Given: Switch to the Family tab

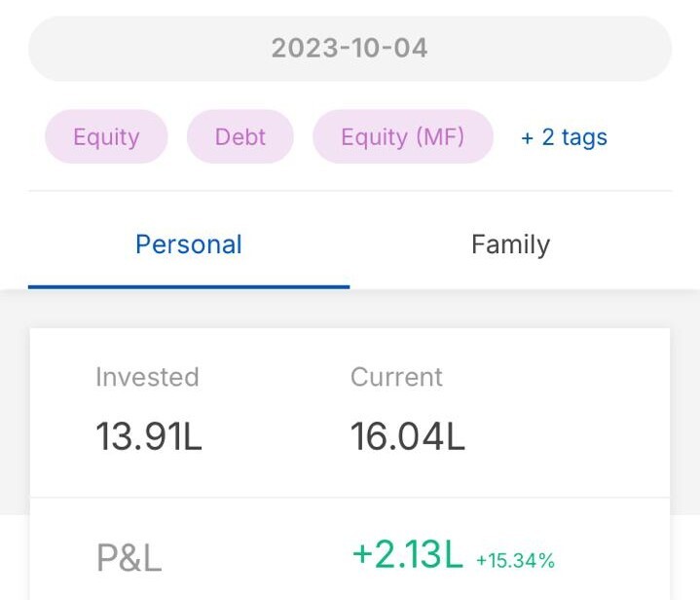Looking at the screenshot, I should (510, 244).
